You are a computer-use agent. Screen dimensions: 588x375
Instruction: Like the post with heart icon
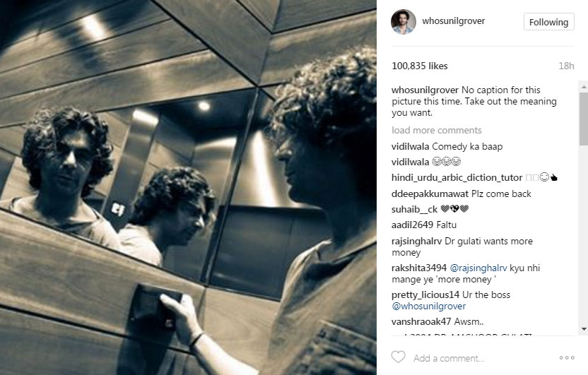click(x=399, y=357)
